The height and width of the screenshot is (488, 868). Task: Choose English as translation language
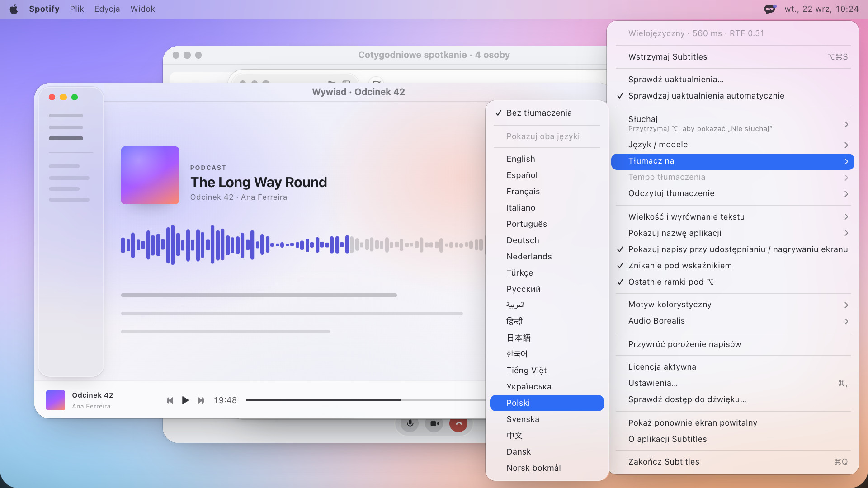point(547,159)
